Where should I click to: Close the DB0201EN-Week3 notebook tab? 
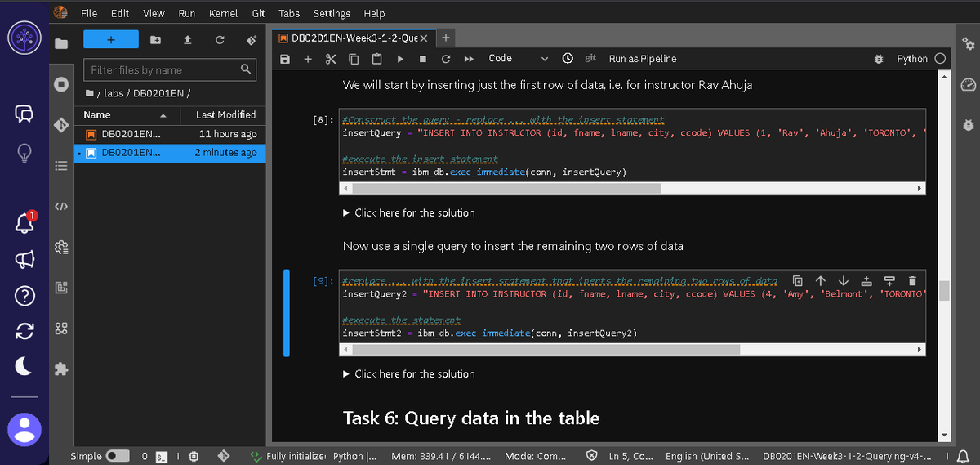click(x=425, y=38)
